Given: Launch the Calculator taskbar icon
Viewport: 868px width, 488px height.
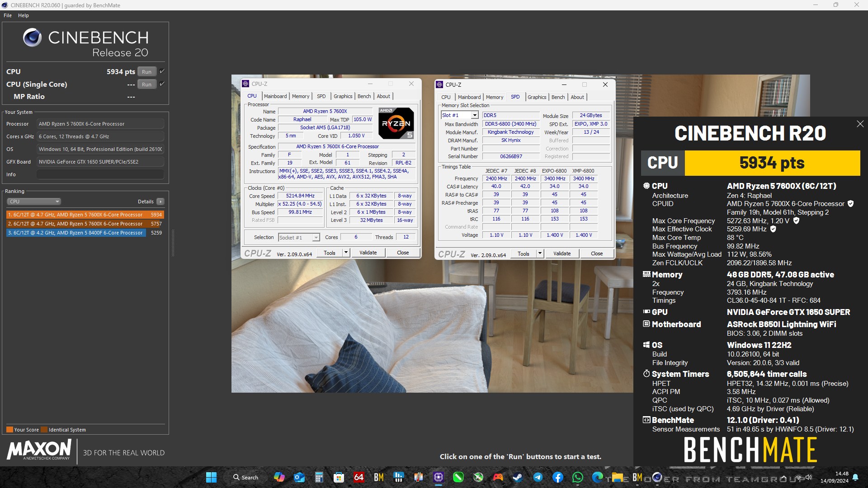Looking at the screenshot, I should tap(319, 477).
